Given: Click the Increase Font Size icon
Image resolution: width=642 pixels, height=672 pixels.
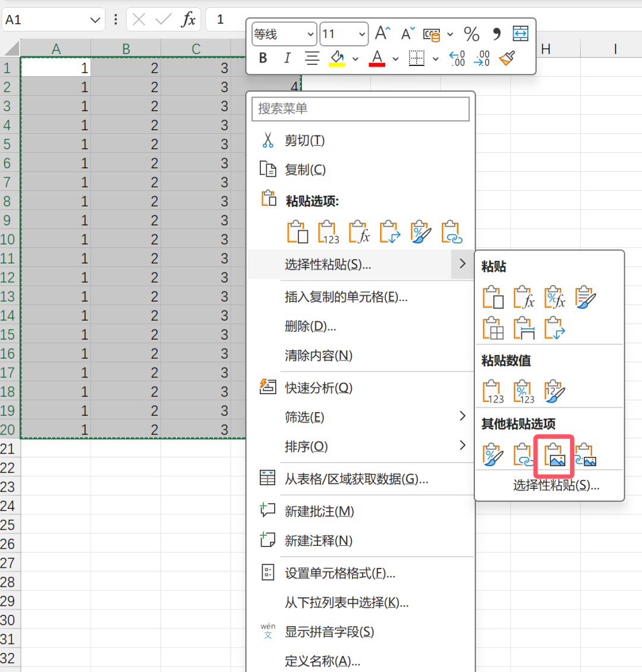Looking at the screenshot, I should 382,34.
